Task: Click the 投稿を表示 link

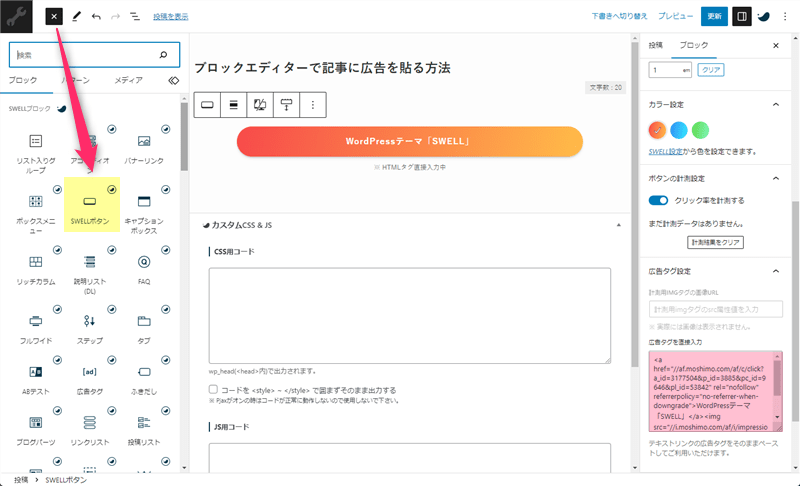Action: pos(170,17)
